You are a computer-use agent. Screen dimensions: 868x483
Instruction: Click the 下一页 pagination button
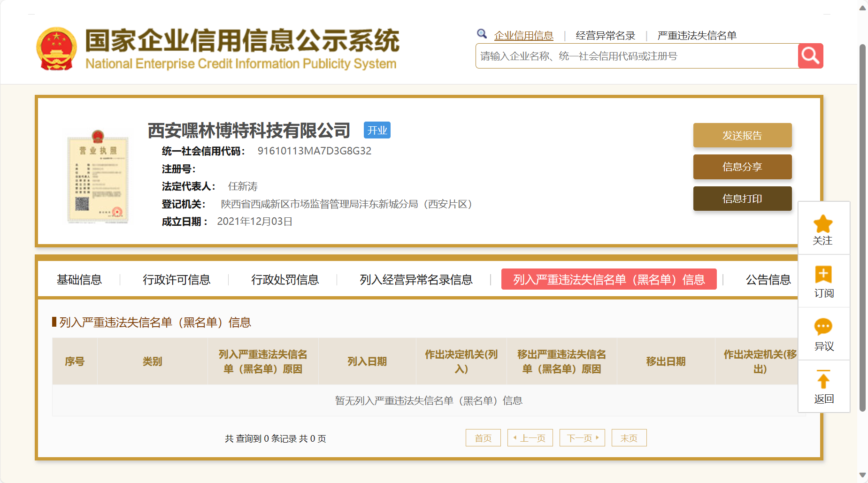coord(582,438)
